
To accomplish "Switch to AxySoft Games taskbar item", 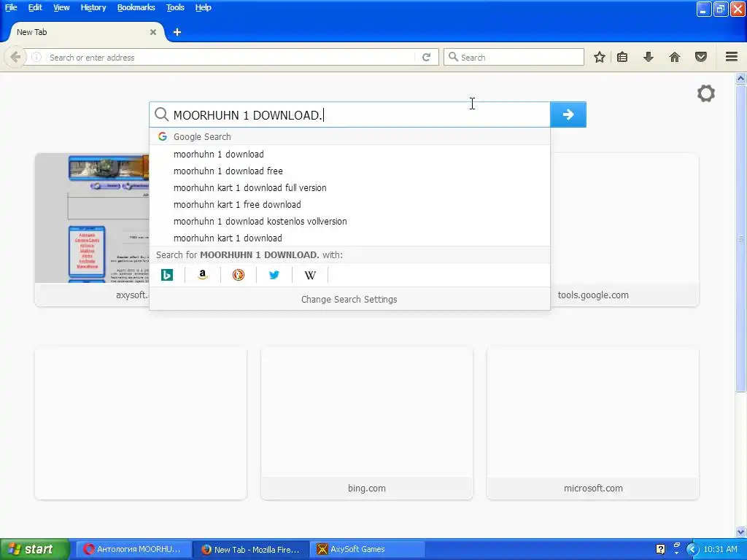I will (367, 549).
